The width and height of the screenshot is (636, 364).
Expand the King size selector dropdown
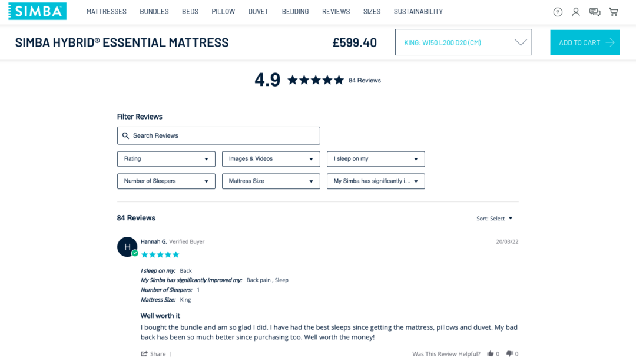(x=463, y=42)
